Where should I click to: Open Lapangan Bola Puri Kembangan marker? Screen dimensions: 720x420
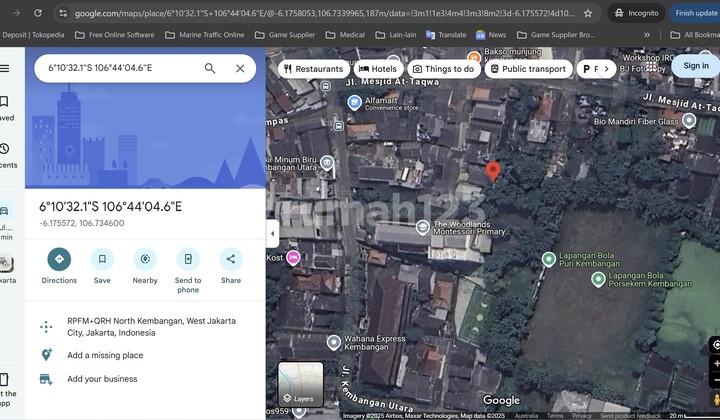tap(549, 259)
